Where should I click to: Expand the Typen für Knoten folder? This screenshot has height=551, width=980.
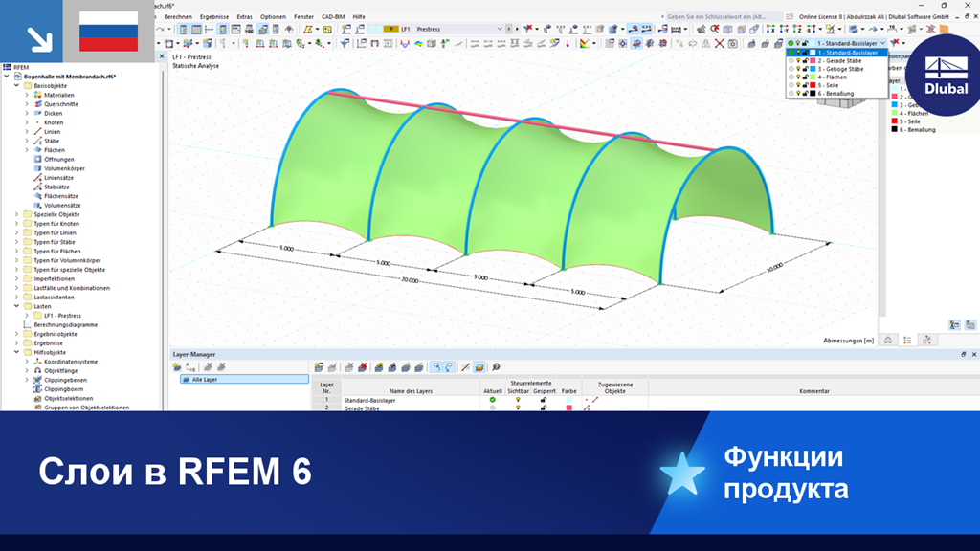(x=14, y=223)
